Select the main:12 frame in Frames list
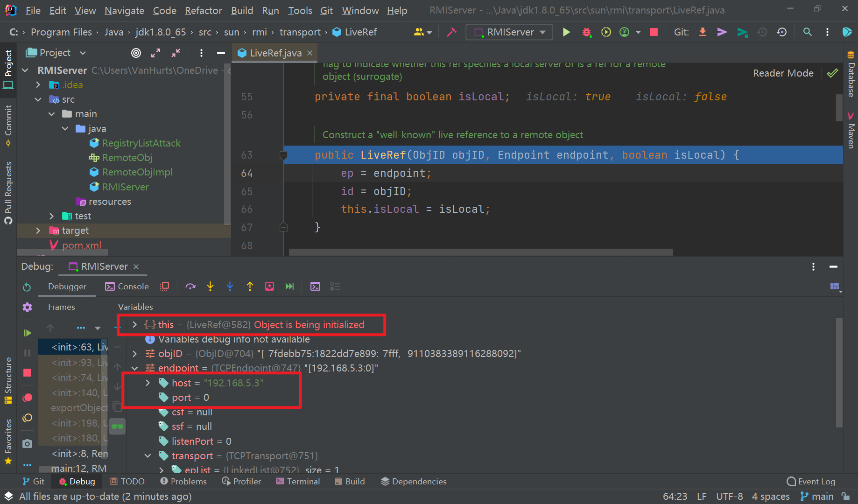This screenshot has height=504, width=858. pos(77,468)
